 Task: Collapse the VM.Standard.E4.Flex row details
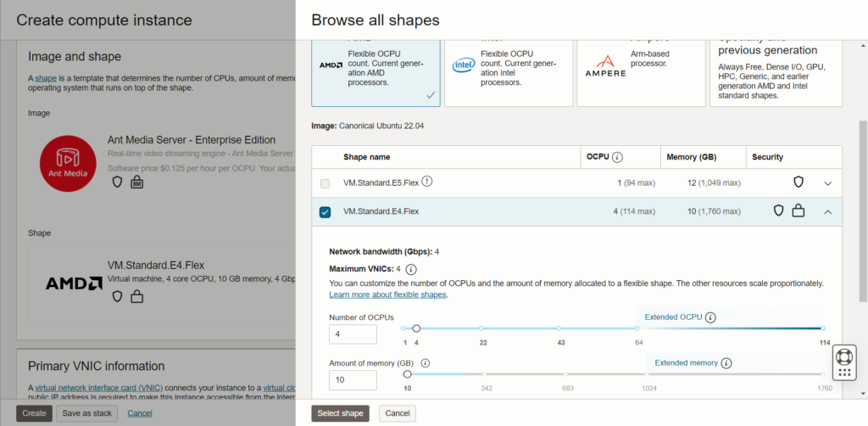(x=828, y=211)
